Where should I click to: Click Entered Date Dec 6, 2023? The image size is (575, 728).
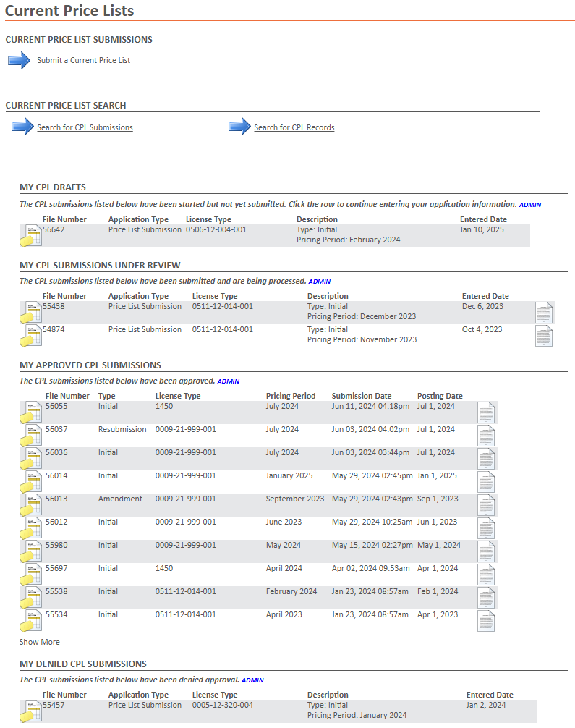point(482,306)
